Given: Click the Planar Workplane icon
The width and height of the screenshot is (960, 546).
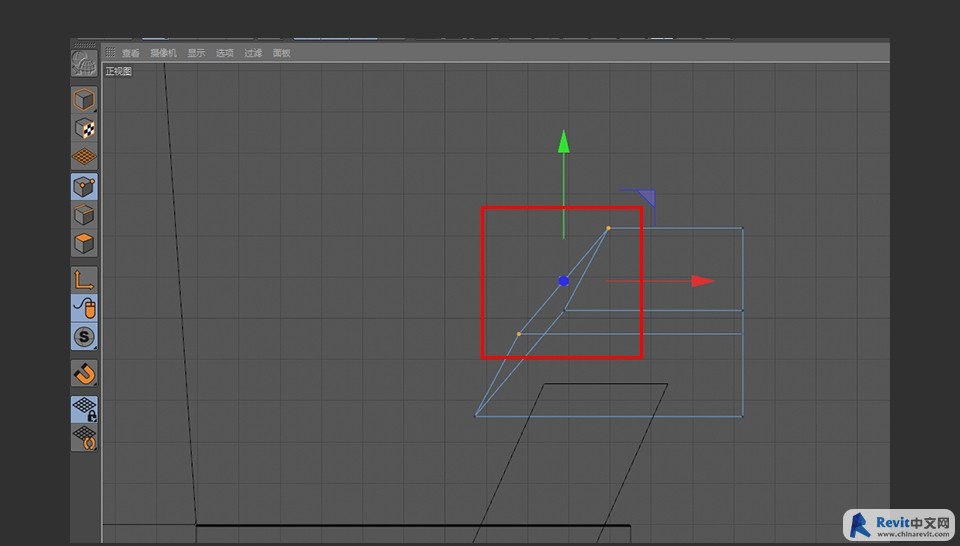Looking at the screenshot, I should [84, 438].
